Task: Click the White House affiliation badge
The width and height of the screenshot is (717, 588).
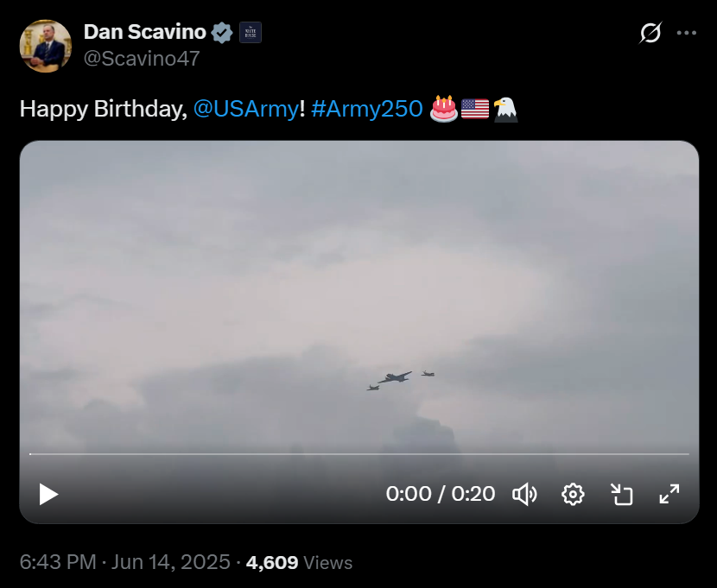Action: click(251, 33)
